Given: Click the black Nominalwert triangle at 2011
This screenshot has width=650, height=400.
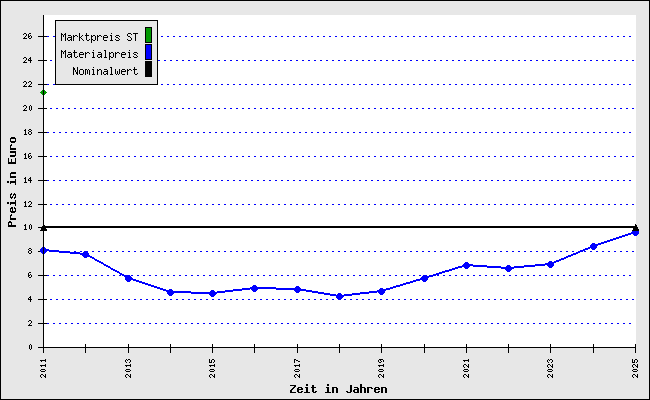Looking at the screenshot, I should click(44, 228).
